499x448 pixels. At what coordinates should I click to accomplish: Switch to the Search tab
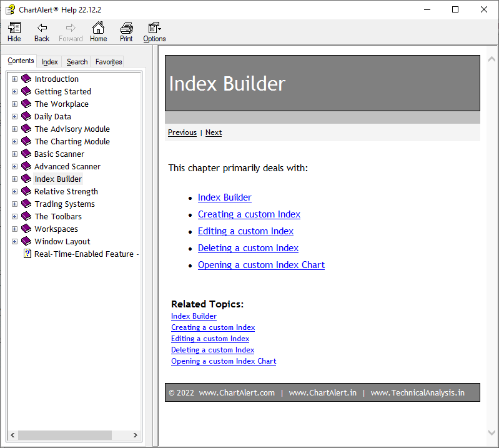(77, 62)
